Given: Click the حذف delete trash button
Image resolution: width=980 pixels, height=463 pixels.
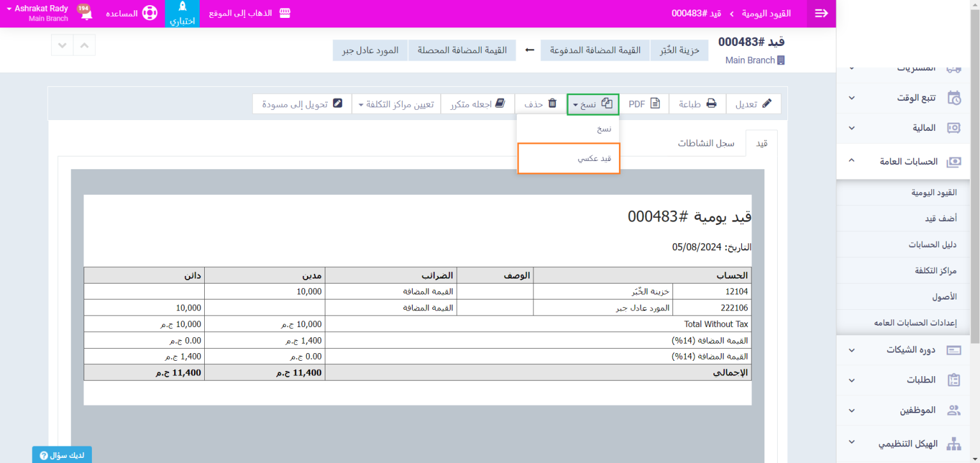Looking at the screenshot, I should pyautogui.click(x=540, y=103).
